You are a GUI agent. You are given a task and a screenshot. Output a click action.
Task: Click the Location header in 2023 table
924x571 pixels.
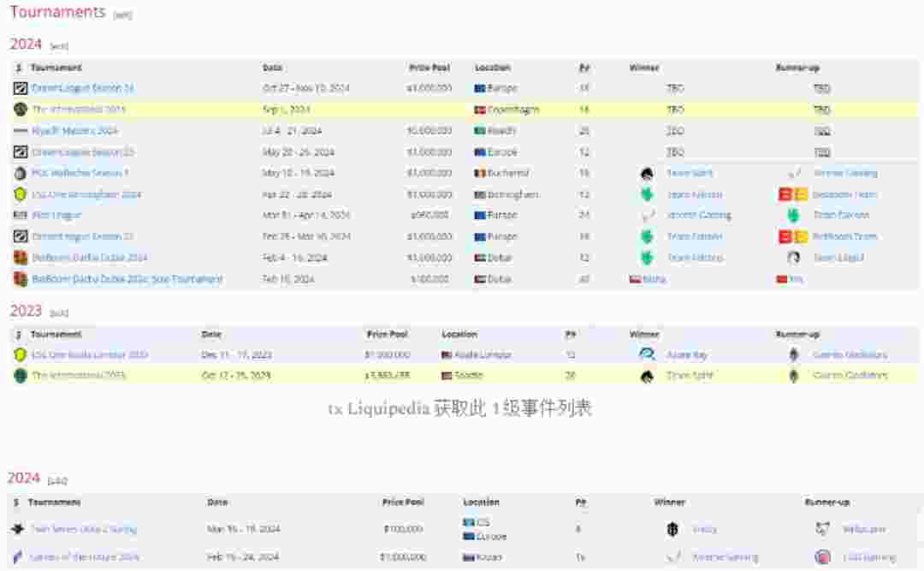[x=459, y=335]
